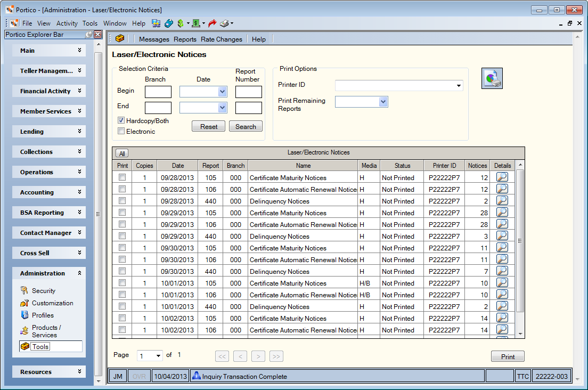Viewport: 588px width, 390px height.
Task: Open Customization in Administration section
Action: [x=52, y=303]
